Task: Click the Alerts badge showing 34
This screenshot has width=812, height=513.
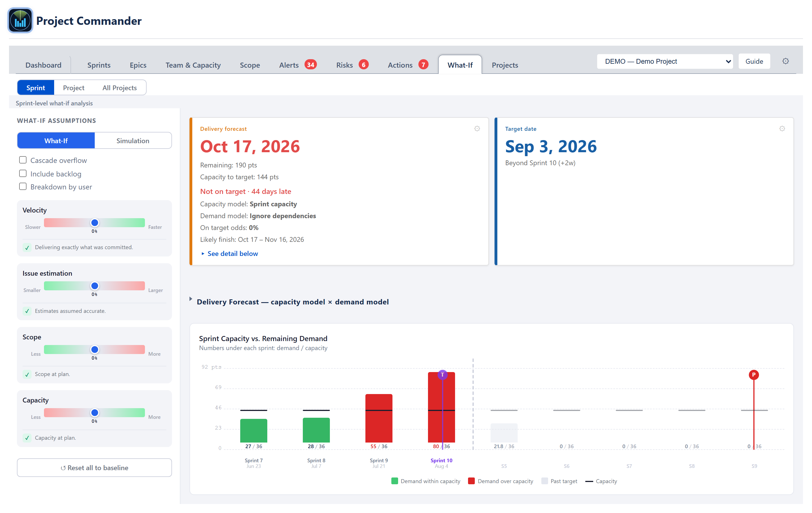Action: [310, 64]
